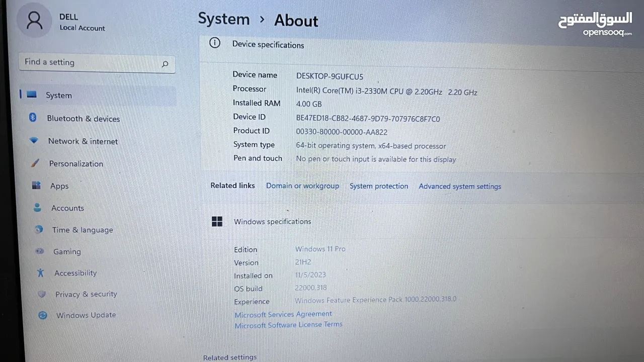Click the DELL user account avatar
The height and width of the screenshot is (362, 644).
tap(34, 20)
